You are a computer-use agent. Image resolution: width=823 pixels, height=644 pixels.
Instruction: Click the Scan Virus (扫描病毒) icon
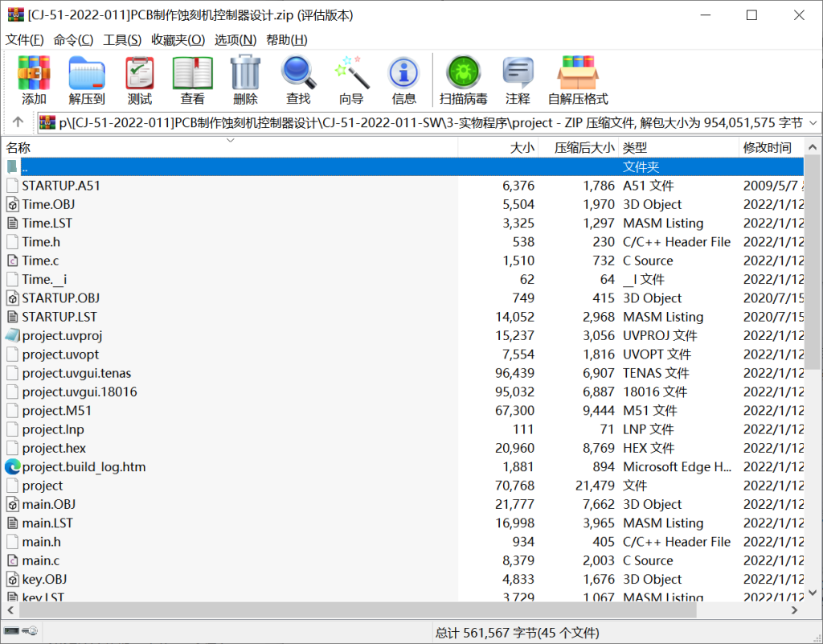(x=463, y=80)
